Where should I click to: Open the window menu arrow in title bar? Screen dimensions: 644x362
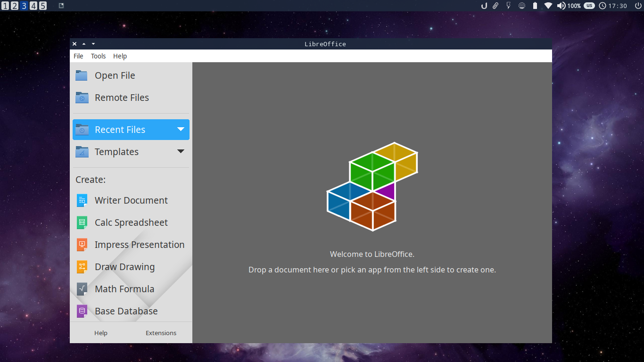pos(93,44)
